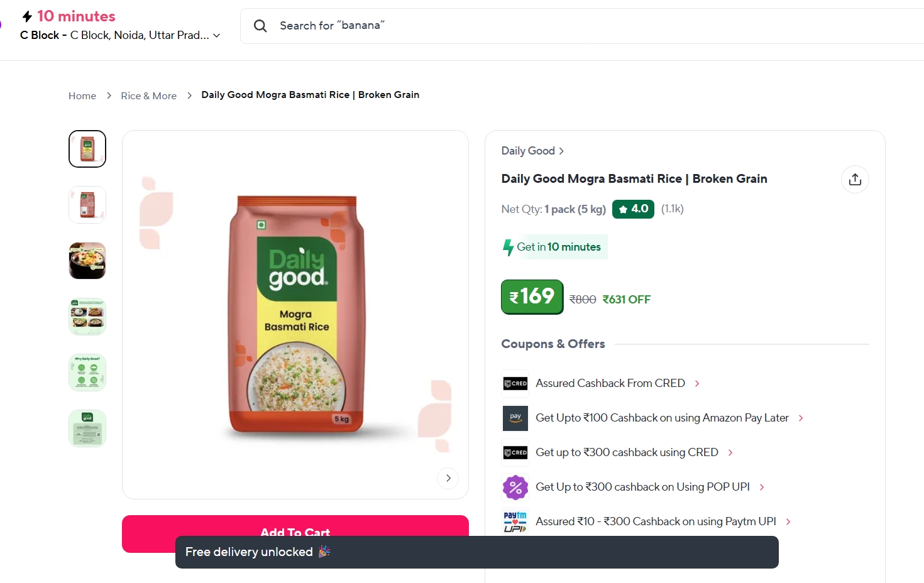Click the green 4.0 star rating badge
Screen dimensions: 924x583
tap(633, 209)
